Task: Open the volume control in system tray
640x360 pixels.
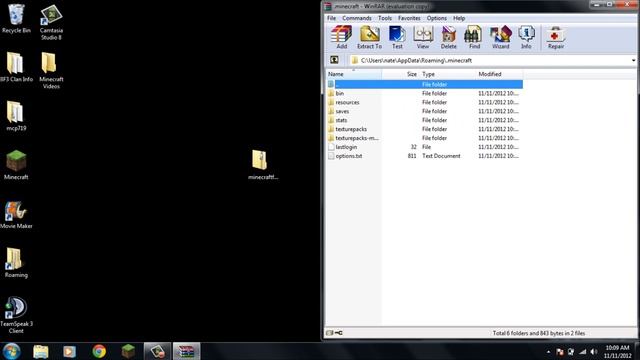Action: click(x=594, y=352)
